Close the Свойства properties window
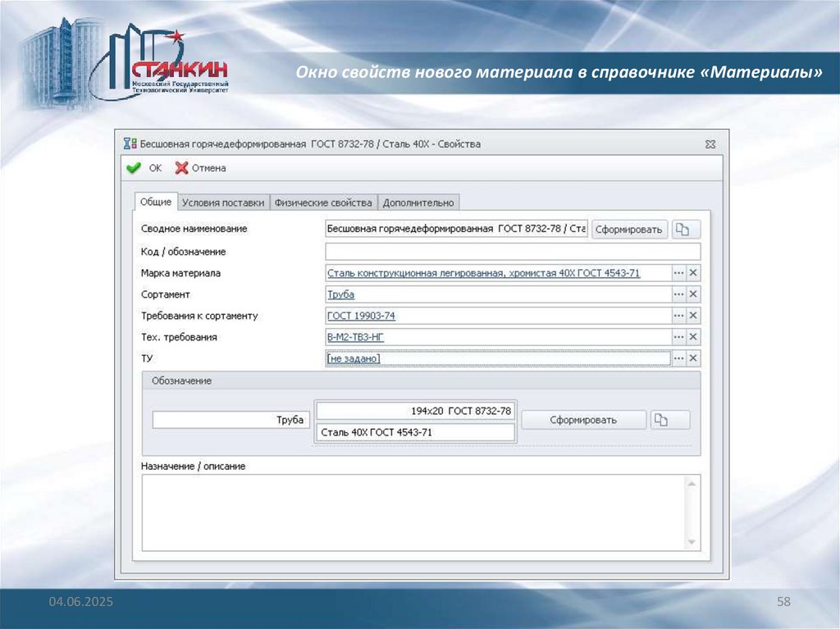Screen dimensions: 840x629 point(710,144)
